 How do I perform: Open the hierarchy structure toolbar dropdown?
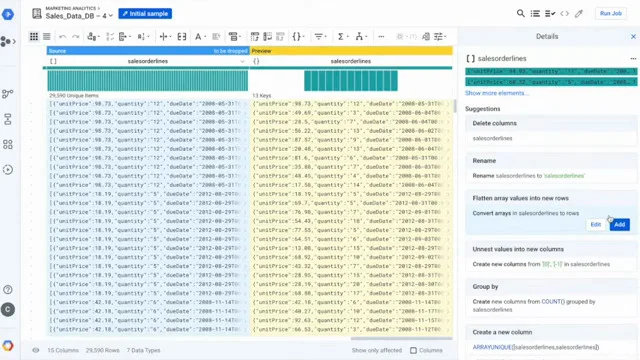361,37
